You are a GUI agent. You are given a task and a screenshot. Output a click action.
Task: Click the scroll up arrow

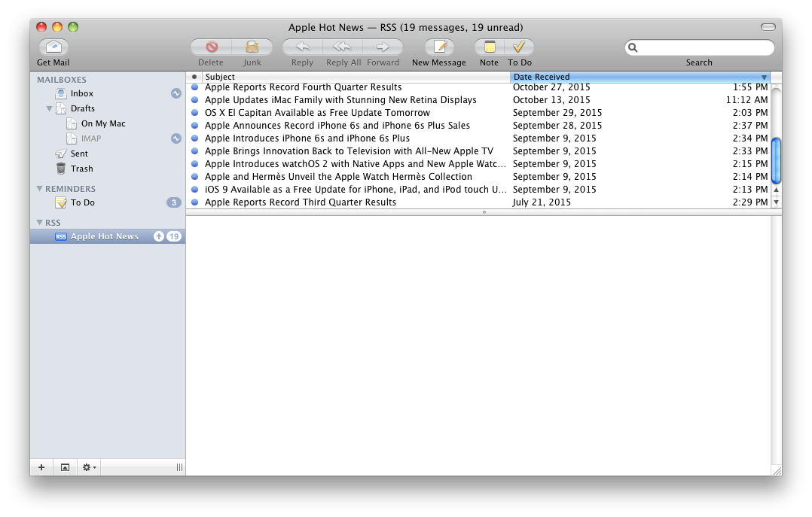click(x=776, y=190)
